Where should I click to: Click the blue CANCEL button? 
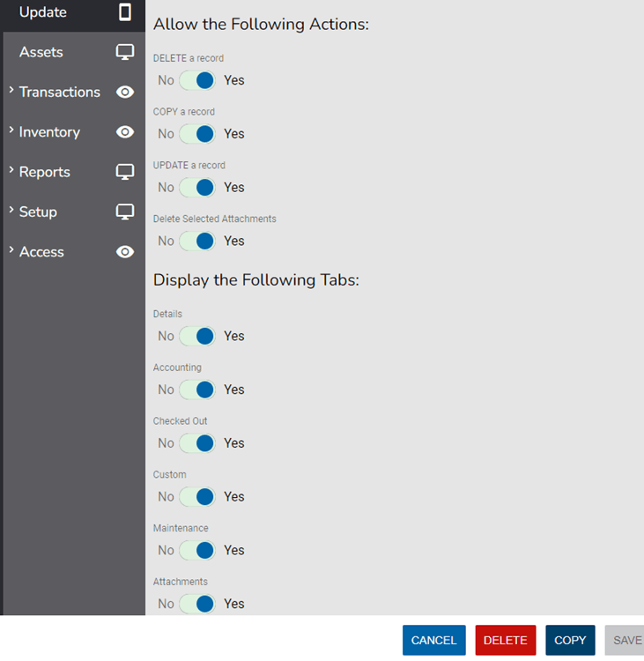click(433, 640)
